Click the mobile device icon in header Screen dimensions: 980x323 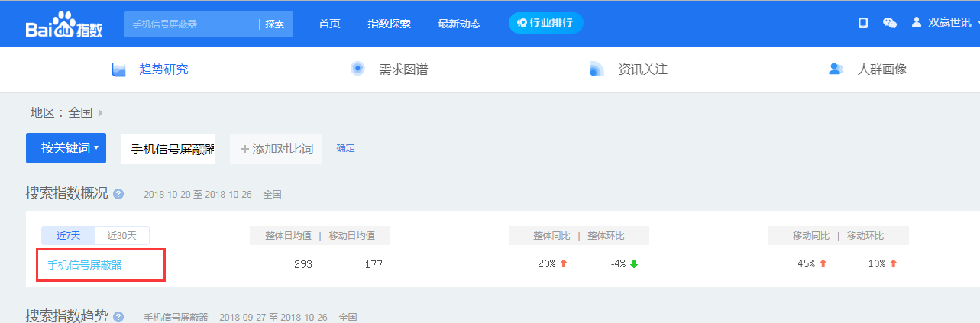pyautogui.click(x=862, y=23)
